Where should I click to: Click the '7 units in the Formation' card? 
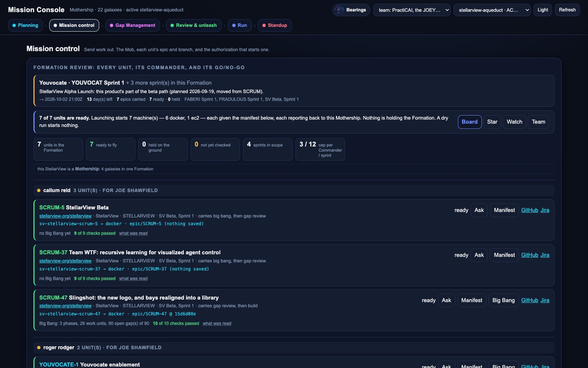coord(58,149)
